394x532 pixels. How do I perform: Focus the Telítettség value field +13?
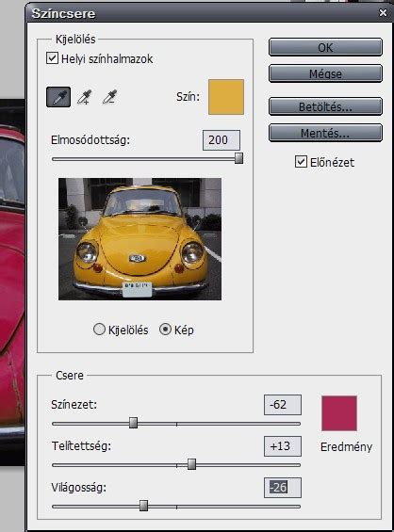(283, 445)
